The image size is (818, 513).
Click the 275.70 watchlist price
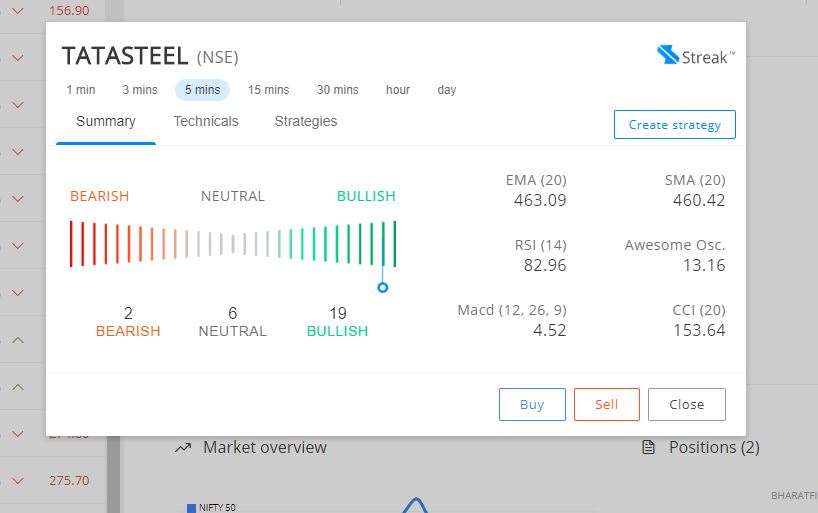69,481
